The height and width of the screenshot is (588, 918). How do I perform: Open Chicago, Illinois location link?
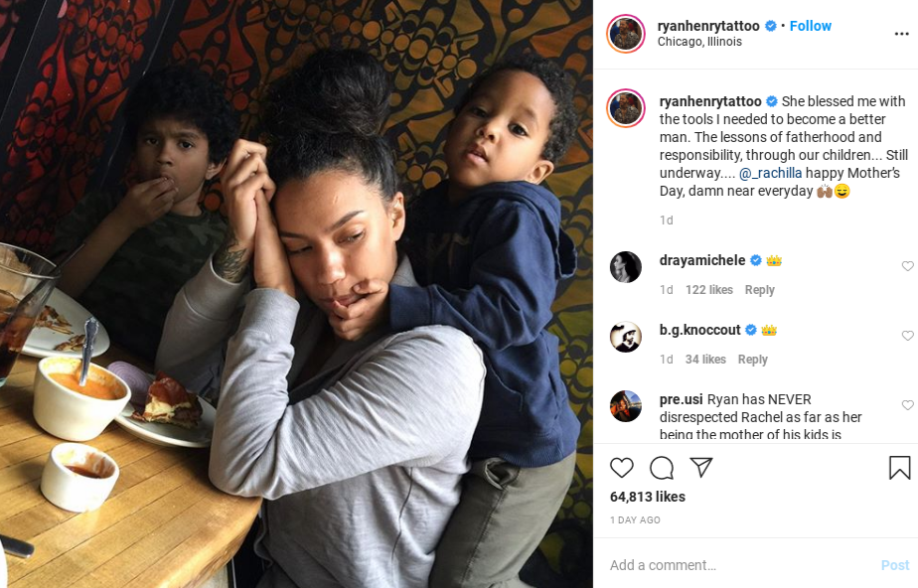click(699, 42)
